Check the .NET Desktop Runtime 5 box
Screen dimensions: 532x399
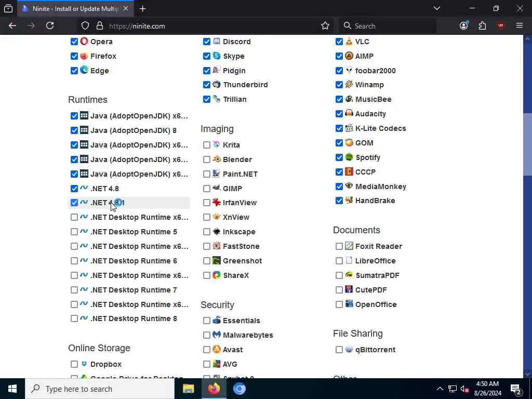[x=74, y=232]
